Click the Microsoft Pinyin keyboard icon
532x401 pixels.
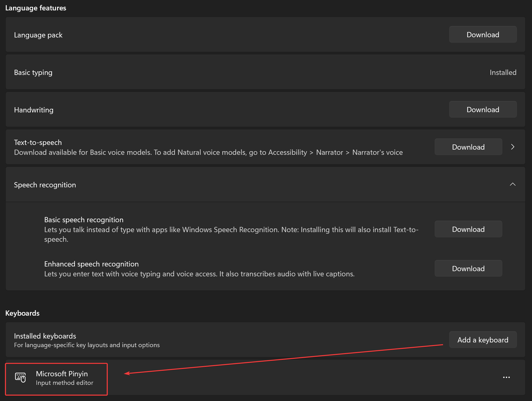click(x=20, y=377)
